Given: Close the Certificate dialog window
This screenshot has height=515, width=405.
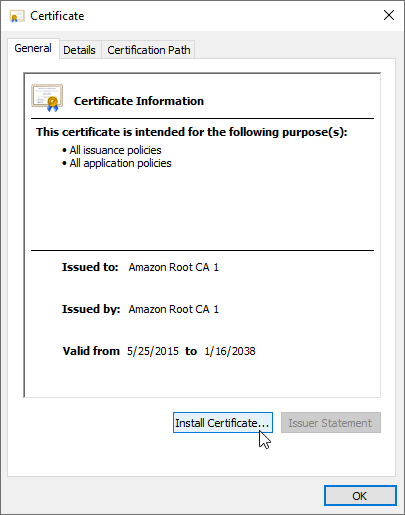Looking at the screenshot, I should 389,15.
